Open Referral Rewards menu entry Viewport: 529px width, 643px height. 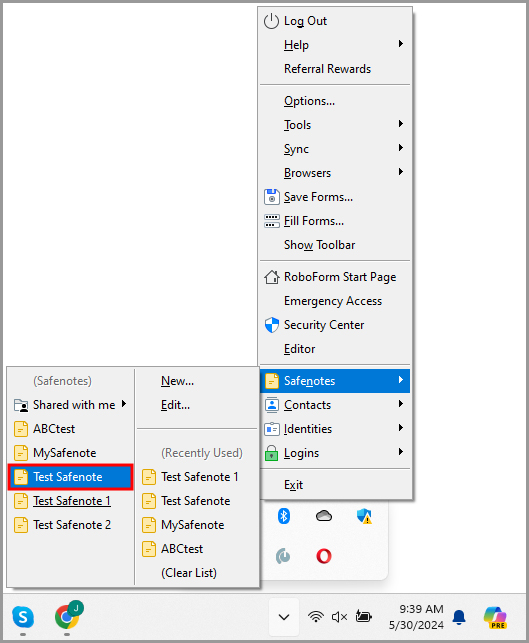(x=335, y=69)
